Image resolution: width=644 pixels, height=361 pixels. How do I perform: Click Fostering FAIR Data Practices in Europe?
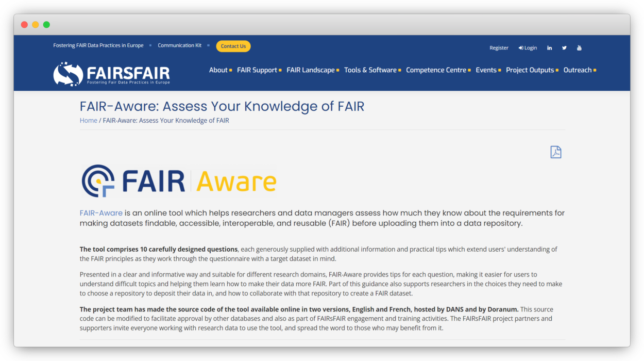(x=98, y=45)
